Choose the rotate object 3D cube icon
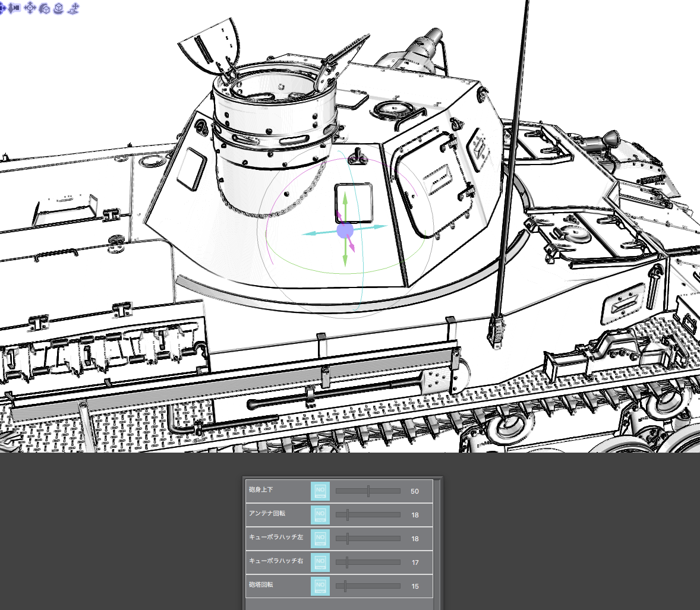 click(45, 8)
